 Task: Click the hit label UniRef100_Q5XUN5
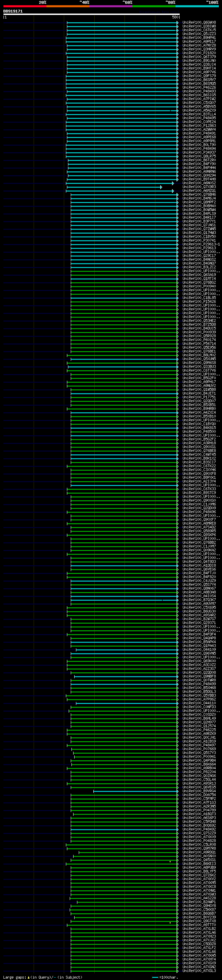tap(199, 359)
